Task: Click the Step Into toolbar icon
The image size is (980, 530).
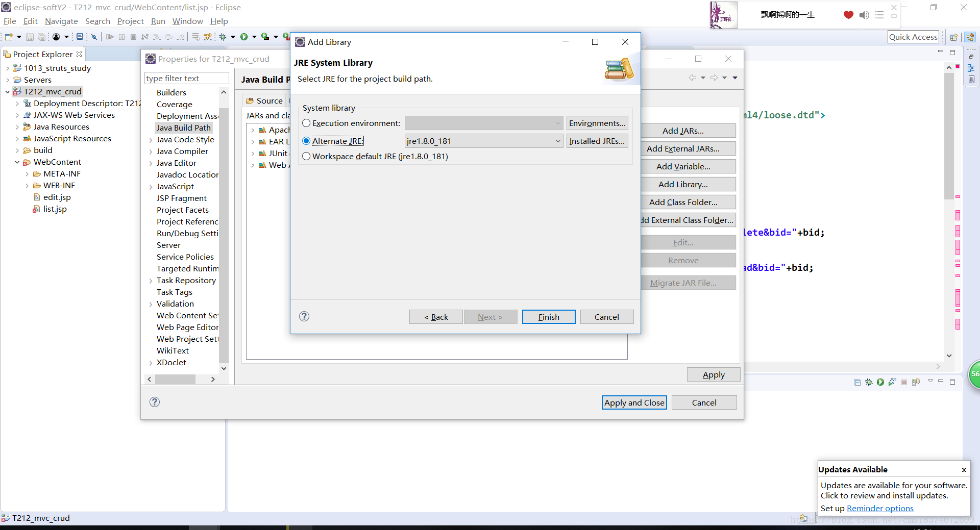Action: [x=157, y=37]
